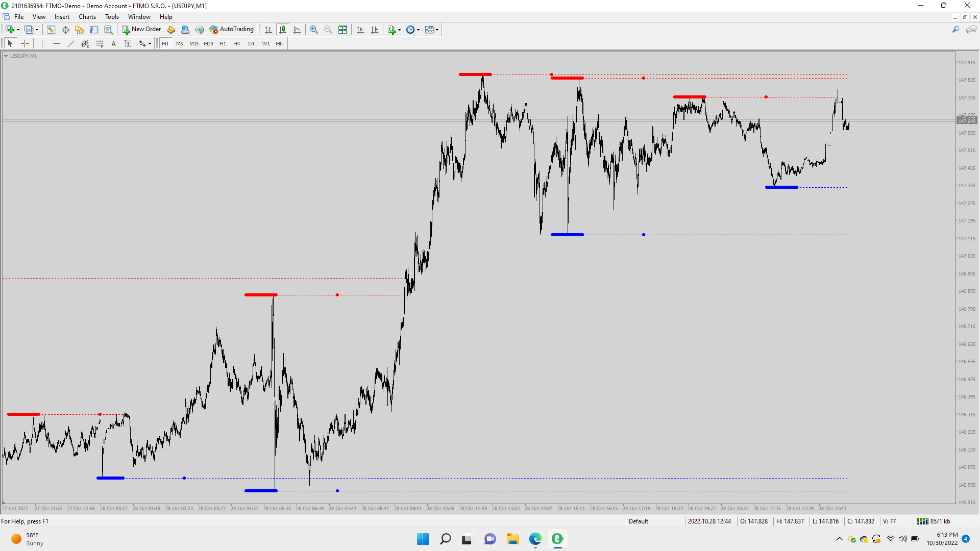The height and width of the screenshot is (551, 980).
Task: Switch to H4 timeframe
Action: click(x=236, y=44)
